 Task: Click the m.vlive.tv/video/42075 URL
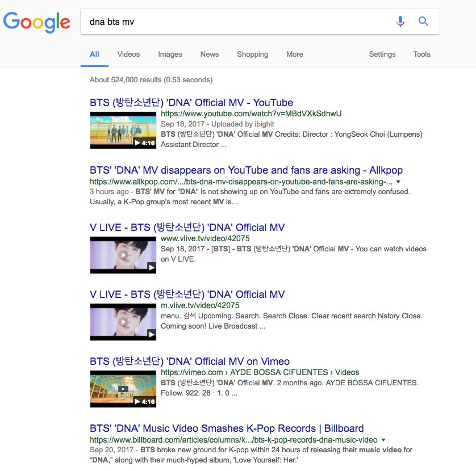(x=200, y=305)
